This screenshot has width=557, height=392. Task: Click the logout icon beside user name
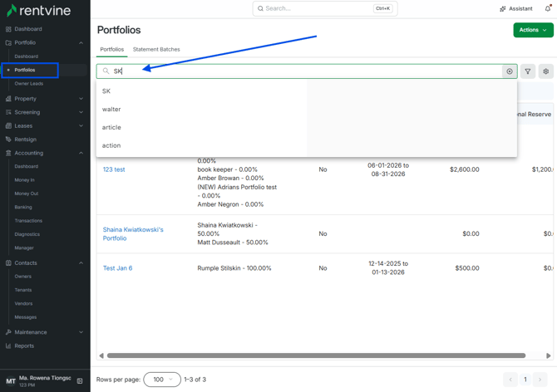click(x=80, y=381)
